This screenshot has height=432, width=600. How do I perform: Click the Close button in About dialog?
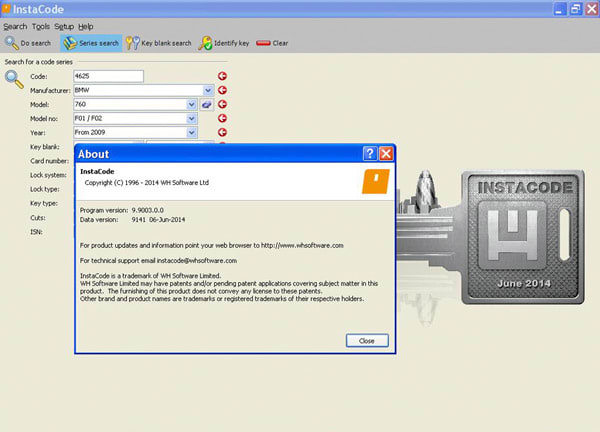pos(367,341)
